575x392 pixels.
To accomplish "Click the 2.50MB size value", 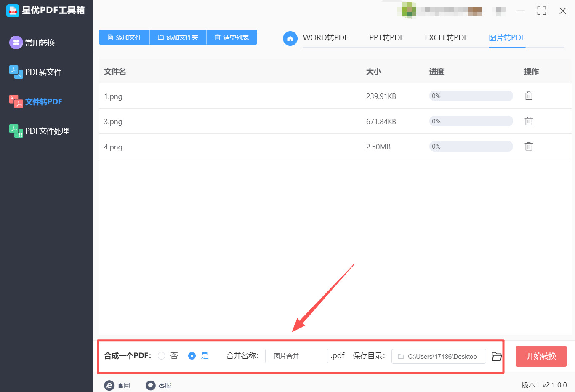I will click(x=378, y=147).
